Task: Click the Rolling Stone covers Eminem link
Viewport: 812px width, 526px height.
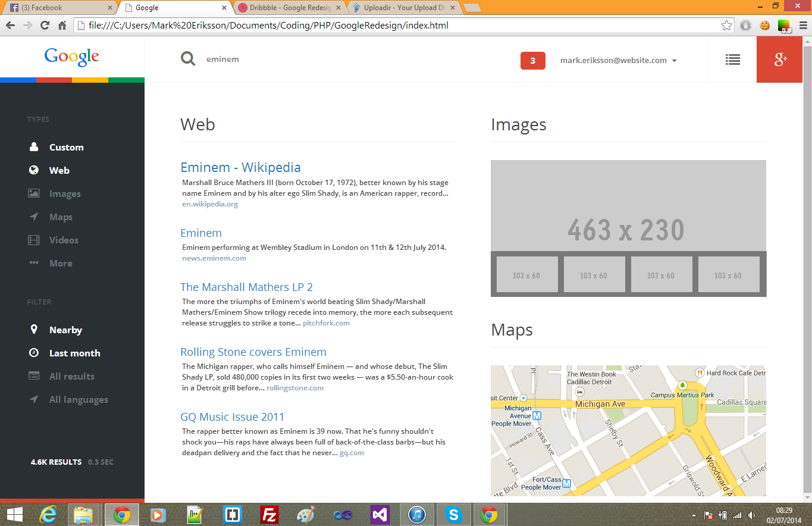Action: [x=253, y=352]
